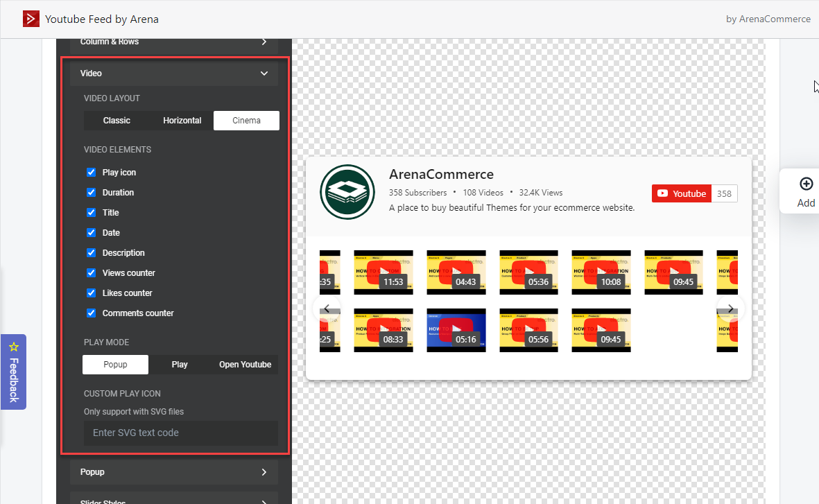Open the video thumbnail with duration 05:36
Image resolution: width=819 pixels, height=504 pixels.
(x=528, y=272)
